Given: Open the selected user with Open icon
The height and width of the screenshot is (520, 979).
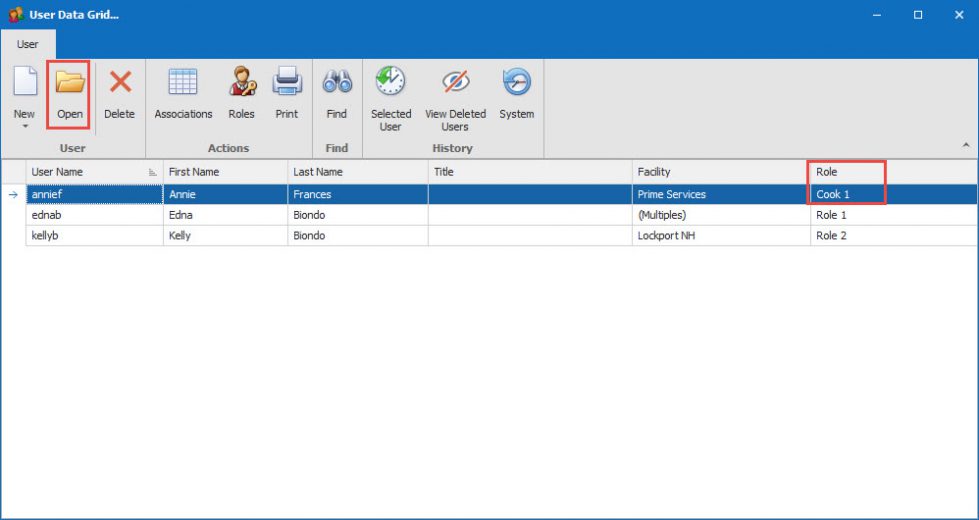Looking at the screenshot, I should 69,84.
